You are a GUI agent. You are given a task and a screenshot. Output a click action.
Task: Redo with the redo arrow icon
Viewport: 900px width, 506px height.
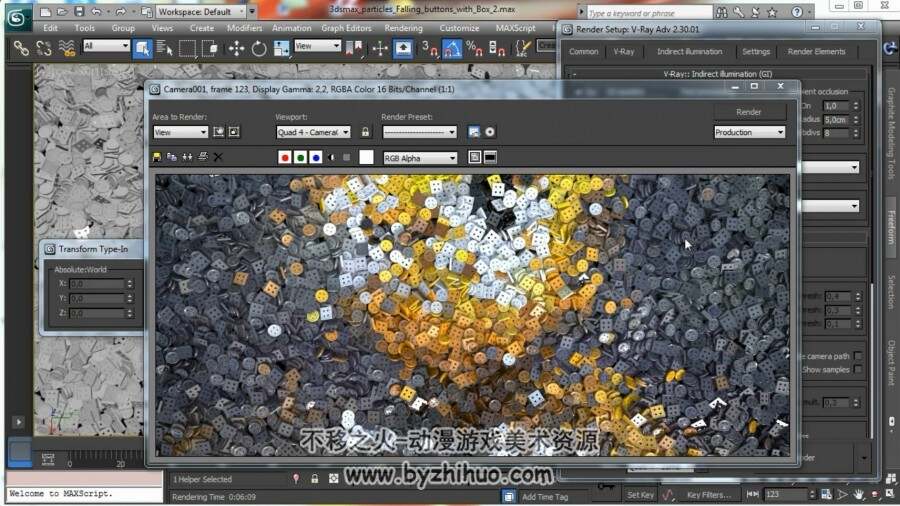(121, 11)
